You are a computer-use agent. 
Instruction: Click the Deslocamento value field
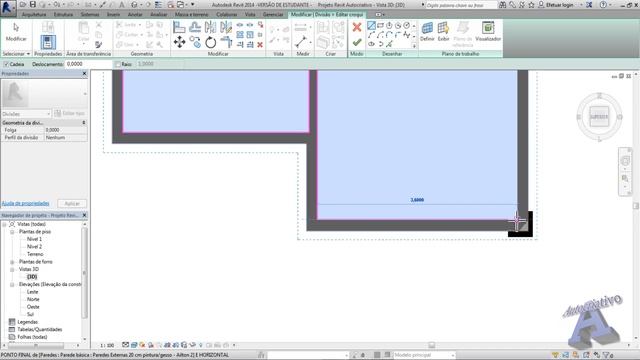point(88,64)
